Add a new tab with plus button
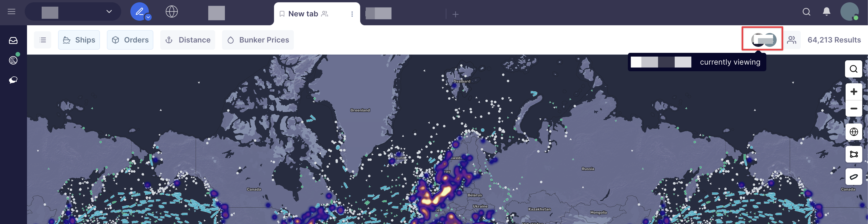This screenshot has height=224, width=868. (455, 14)
